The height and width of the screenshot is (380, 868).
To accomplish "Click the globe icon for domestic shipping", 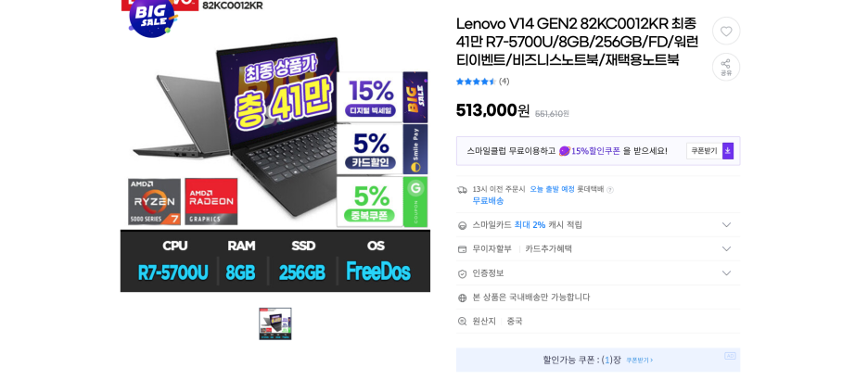I will (x=462, y=298).
